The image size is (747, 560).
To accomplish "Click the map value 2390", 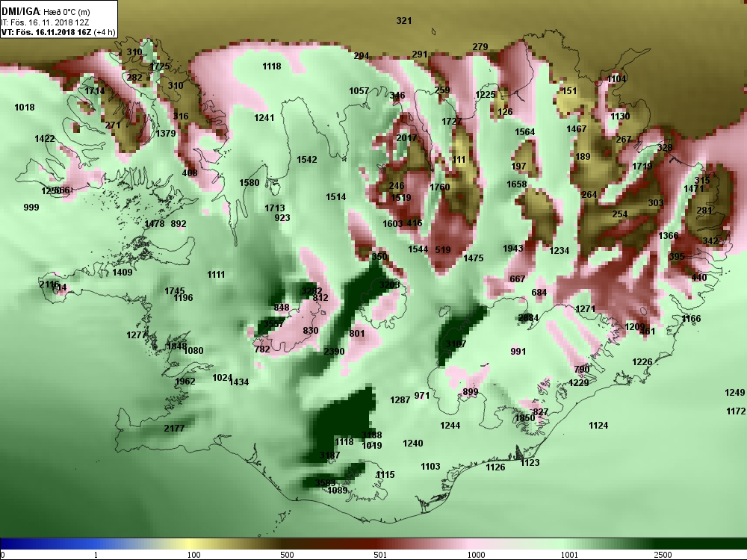I will [x=334, y=351].
